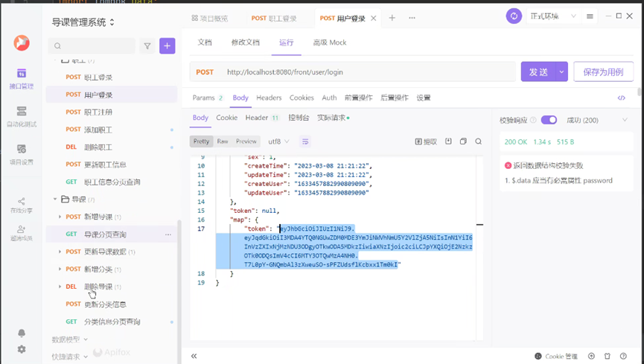Image resolution: width=644 pixels, height=364 pixels.
Task: Click the purple refresh sync icon
Action: 514,16
